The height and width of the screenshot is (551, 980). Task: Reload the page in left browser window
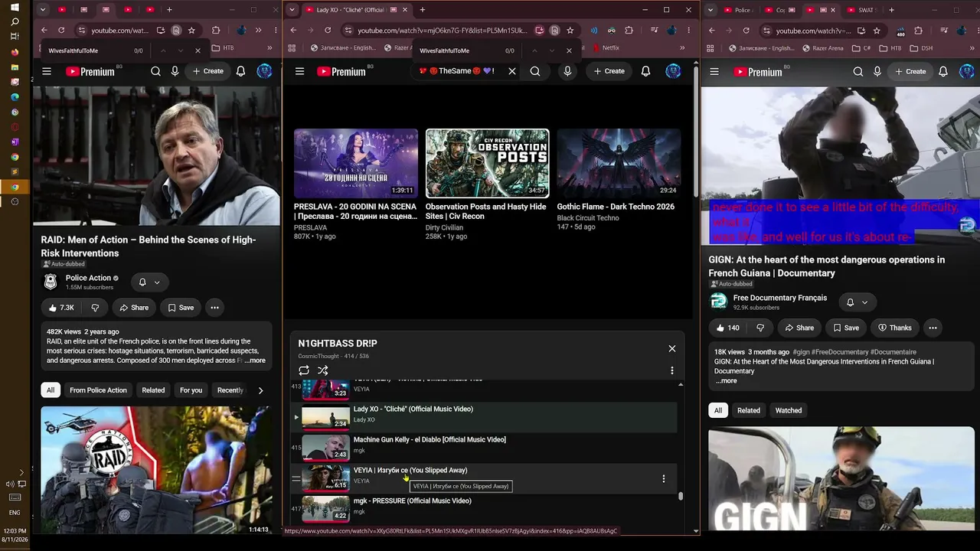[x=61, y=31]
